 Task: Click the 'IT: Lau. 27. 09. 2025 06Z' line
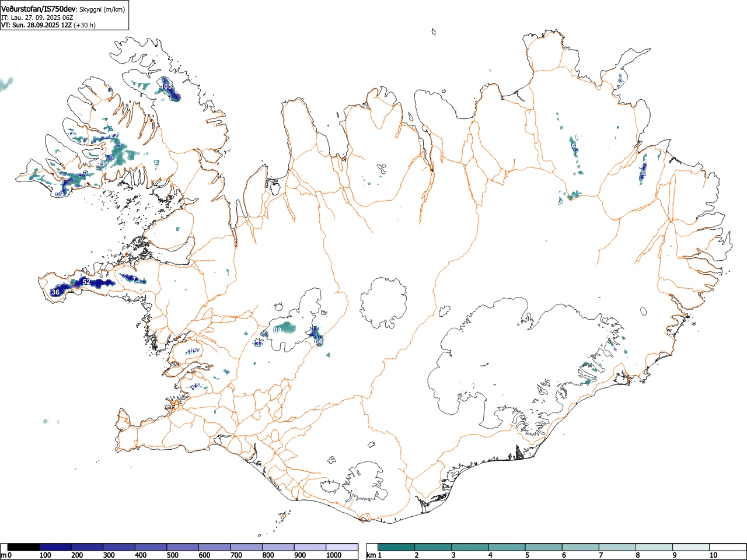pos(37,17)
